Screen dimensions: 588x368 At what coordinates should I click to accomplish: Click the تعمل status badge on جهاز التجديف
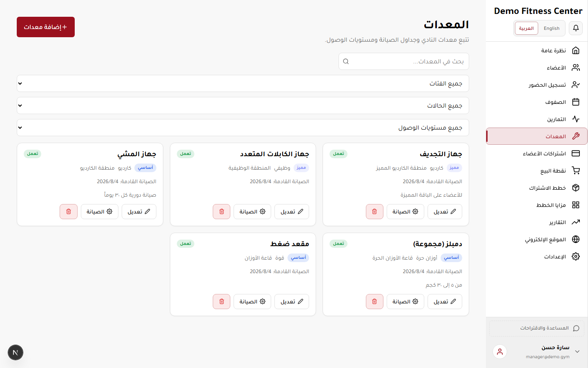click(x=339, y=154)
